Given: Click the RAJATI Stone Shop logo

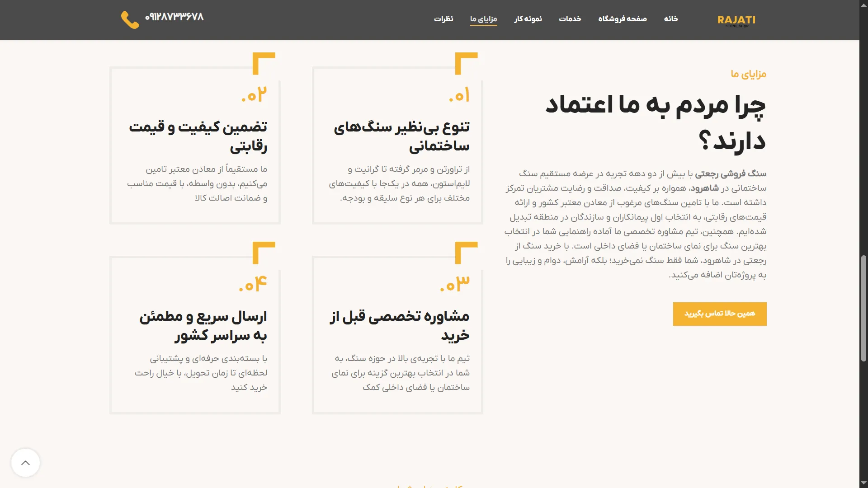Looking at the screenshot, I should click(736, 21).
